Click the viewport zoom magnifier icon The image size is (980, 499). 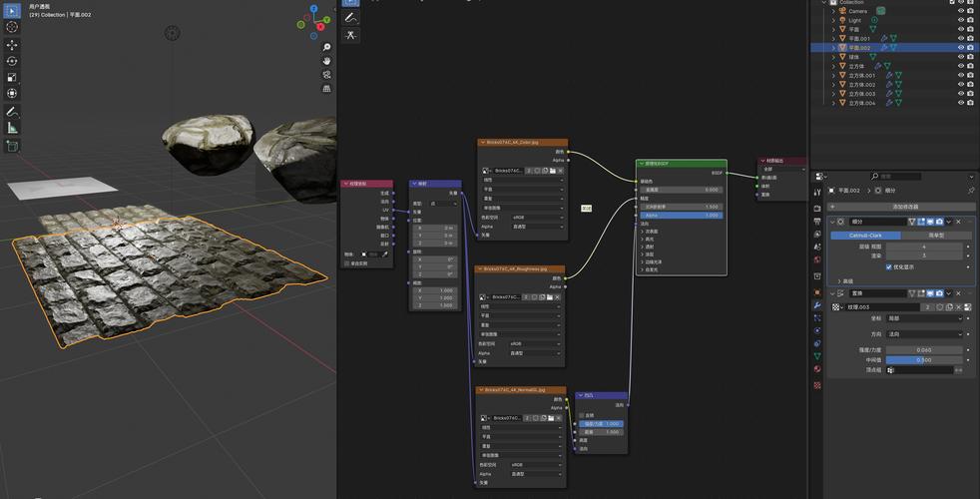tap(326, 47)
